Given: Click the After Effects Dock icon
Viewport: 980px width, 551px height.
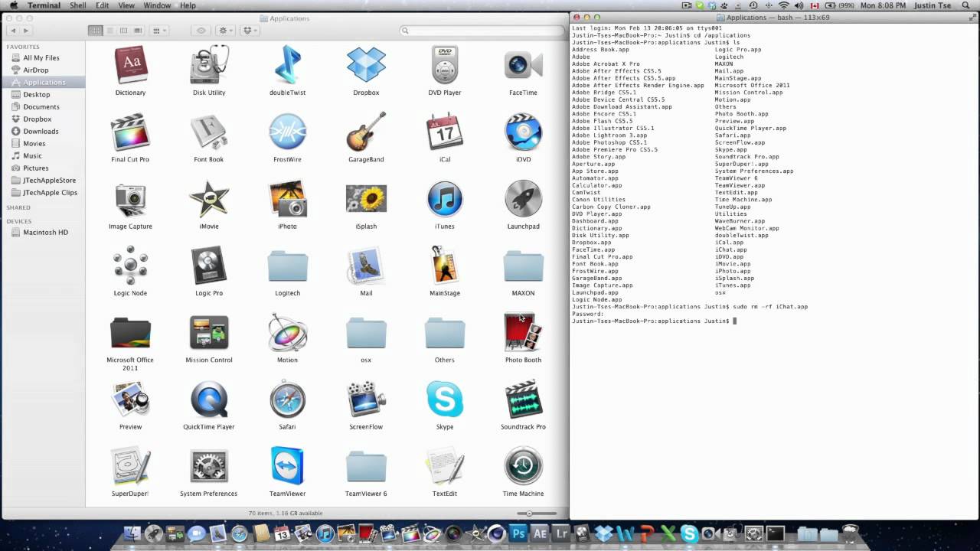Looking at the screenshot, I should tap(541, 533).
